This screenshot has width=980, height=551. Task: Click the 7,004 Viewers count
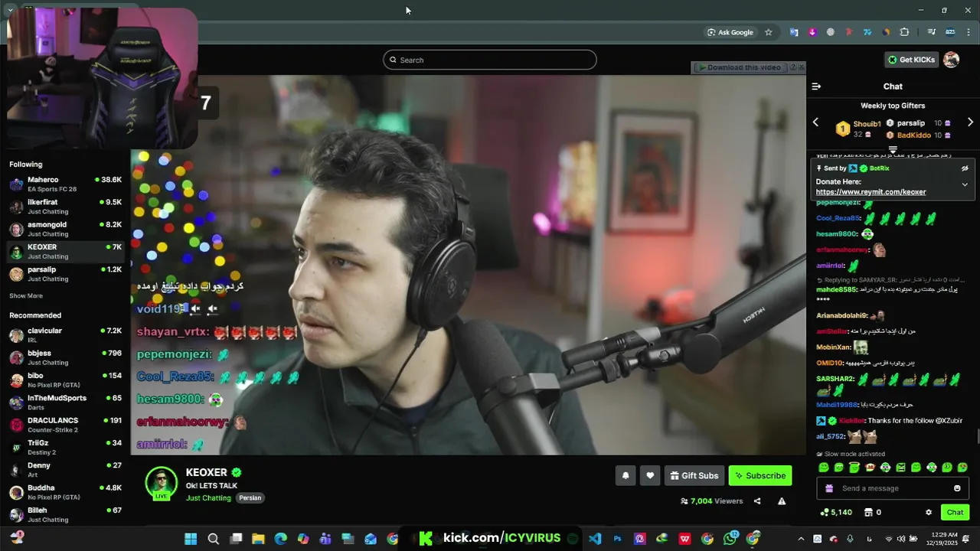click(711, 501)
